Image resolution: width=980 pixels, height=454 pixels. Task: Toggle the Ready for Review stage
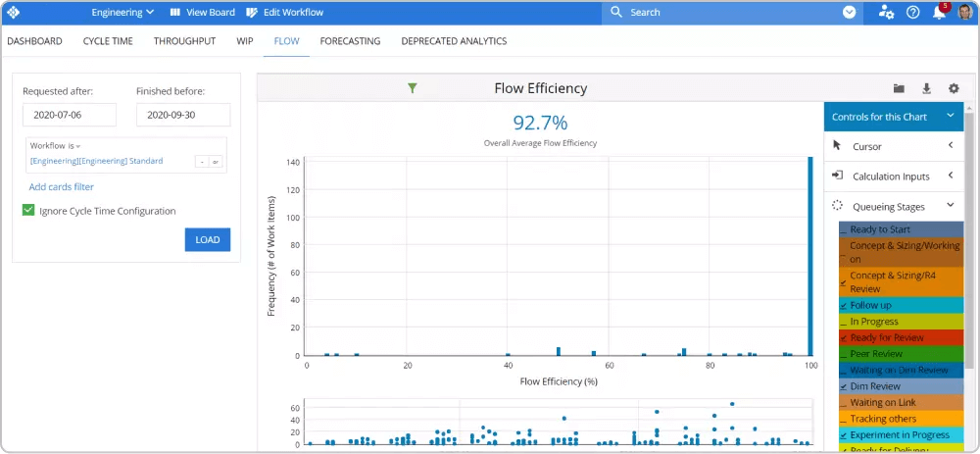pyautogui.click(x=844, y=338)
